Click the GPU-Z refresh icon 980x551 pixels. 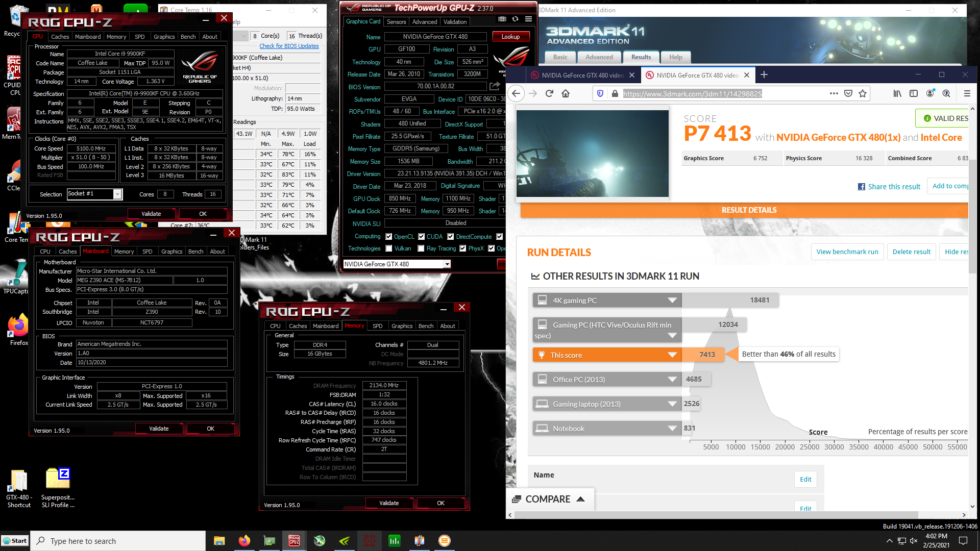(516, 19)
